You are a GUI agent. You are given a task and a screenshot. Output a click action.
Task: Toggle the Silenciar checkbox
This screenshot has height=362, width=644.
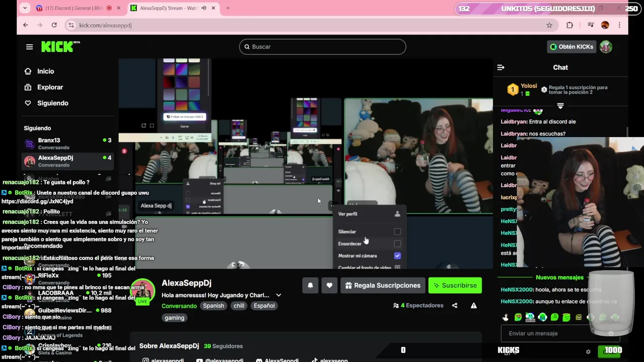click(x=397, y=232)
